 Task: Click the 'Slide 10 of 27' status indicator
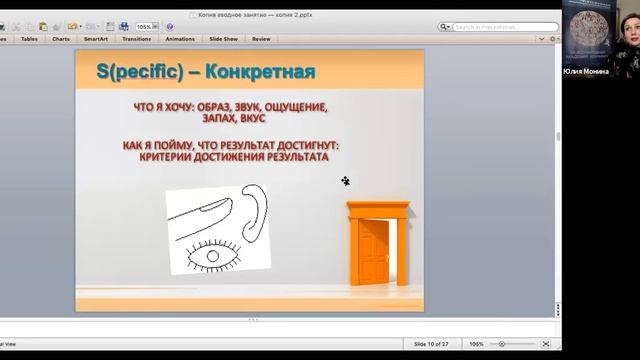431,344
